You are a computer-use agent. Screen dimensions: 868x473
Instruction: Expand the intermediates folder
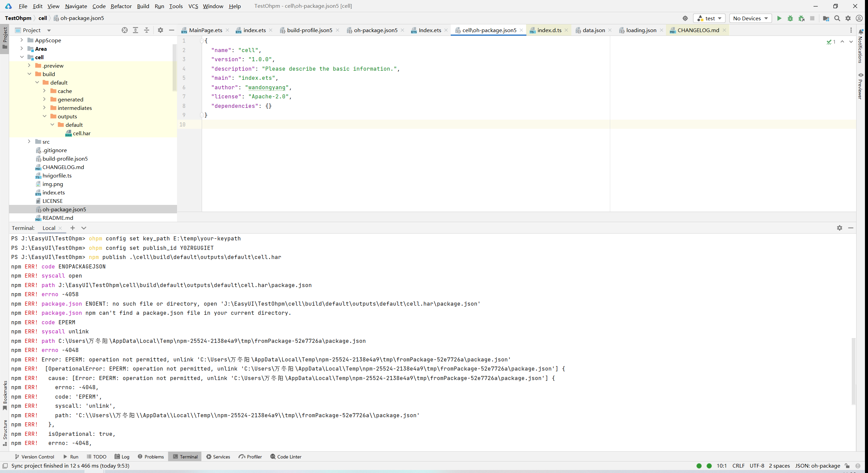point(44,108)
